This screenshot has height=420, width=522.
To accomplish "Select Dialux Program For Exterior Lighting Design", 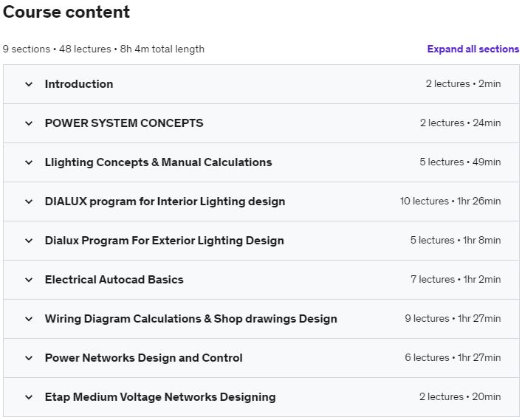I will point(165,241).
